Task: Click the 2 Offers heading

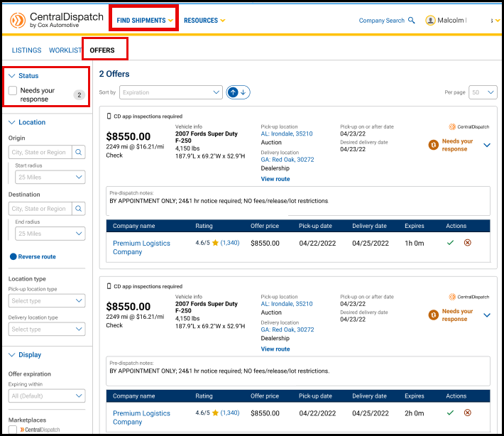Action: pyautogui.click(x=114, y=74)
